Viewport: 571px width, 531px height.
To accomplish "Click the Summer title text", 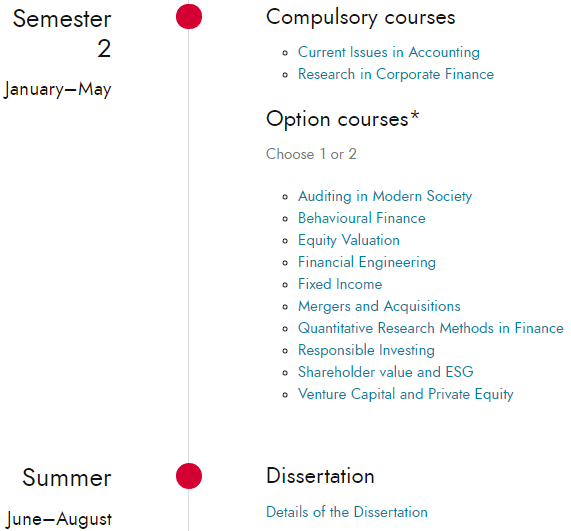I will point(67,478).
